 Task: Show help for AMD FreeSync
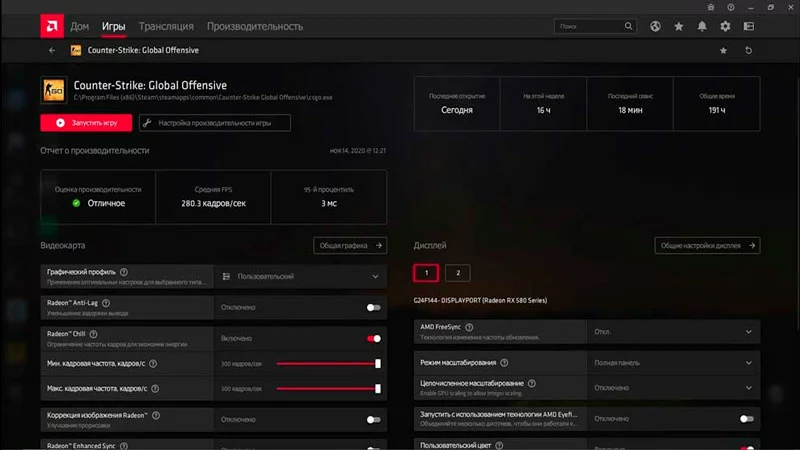click(469, 327)
